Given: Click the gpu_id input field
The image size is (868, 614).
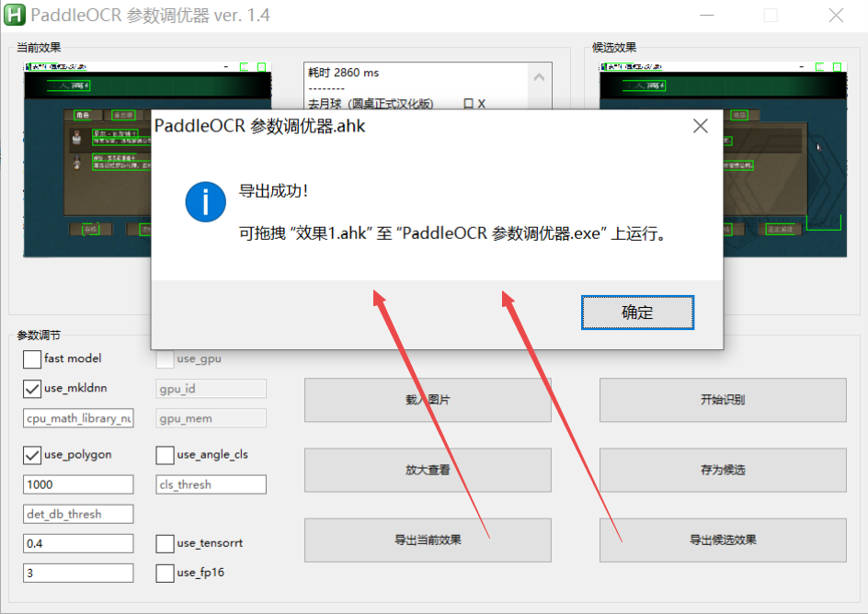Looking at the screenshot, I should click(x=211, y=388).
